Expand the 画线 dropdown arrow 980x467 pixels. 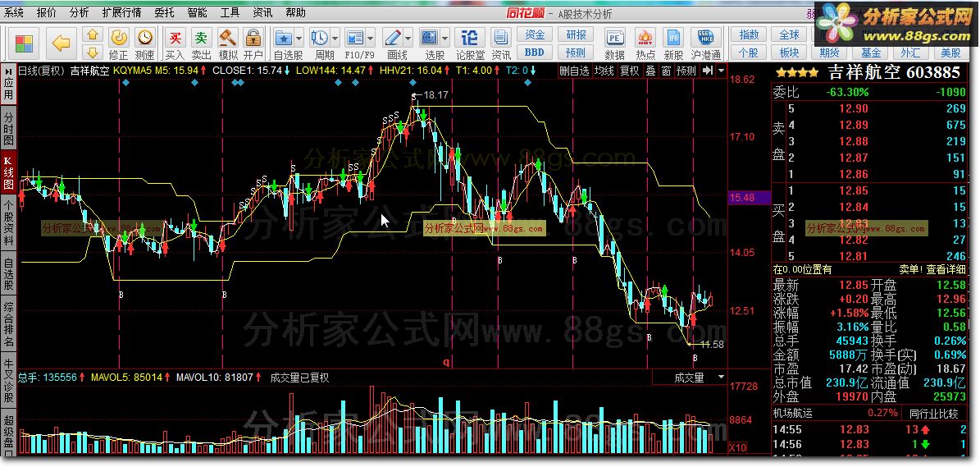408,37
